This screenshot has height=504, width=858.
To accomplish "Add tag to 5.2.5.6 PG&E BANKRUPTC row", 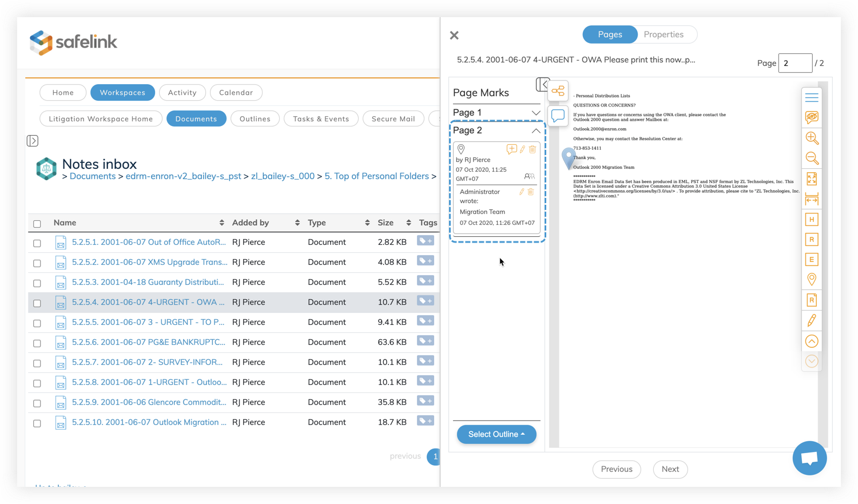I will pyautogui.click(x=425, y=341).
